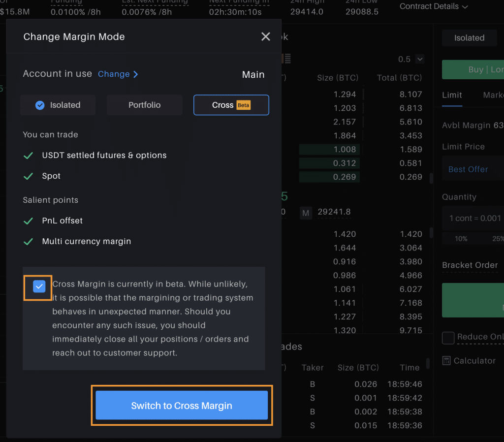Close the Change Margin Mode dialog
This screenshot has width=504, height=442.
[x=265, y=36]
